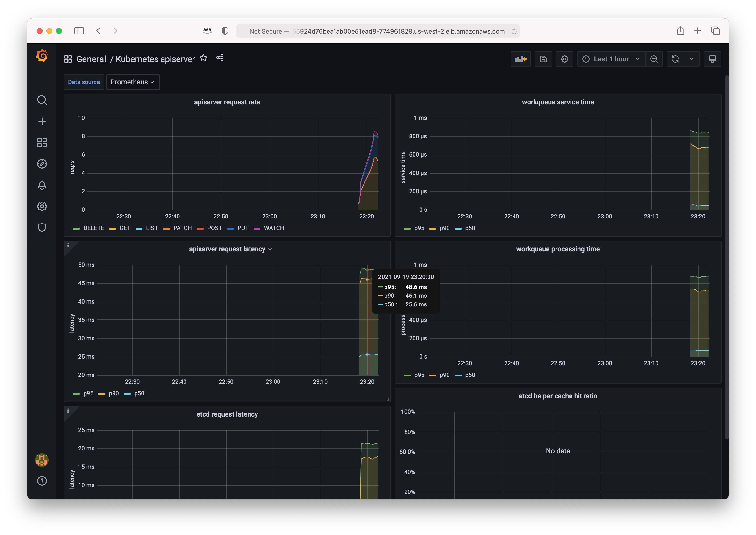
Task: Open the Last 1 hour time range picker
Action: click(611, 59)
